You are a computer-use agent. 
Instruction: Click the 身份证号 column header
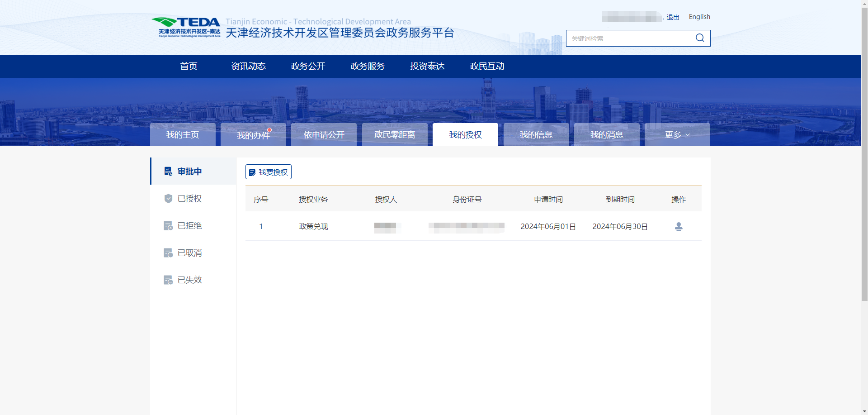tap(467, 199)
